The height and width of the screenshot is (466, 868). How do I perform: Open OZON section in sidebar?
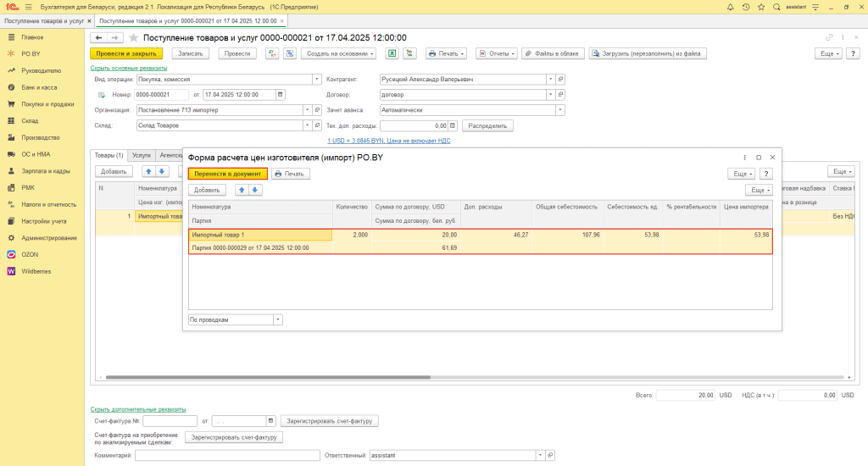click(30, 254)
